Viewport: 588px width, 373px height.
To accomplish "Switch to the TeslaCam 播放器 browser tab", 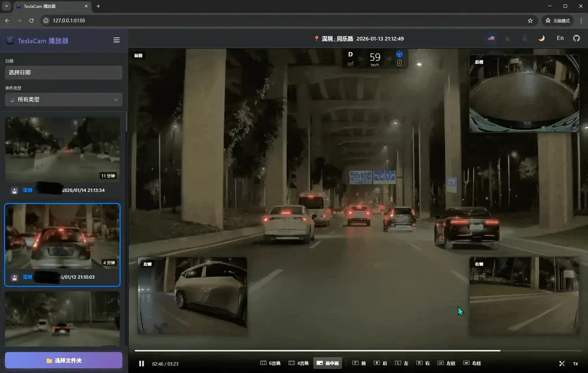I will point(49,7).
